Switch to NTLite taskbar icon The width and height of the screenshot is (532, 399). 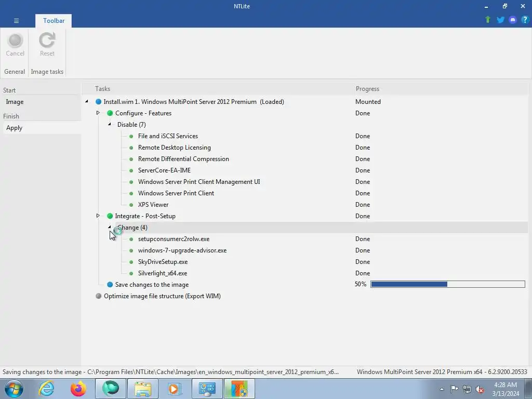click(239, 389)
